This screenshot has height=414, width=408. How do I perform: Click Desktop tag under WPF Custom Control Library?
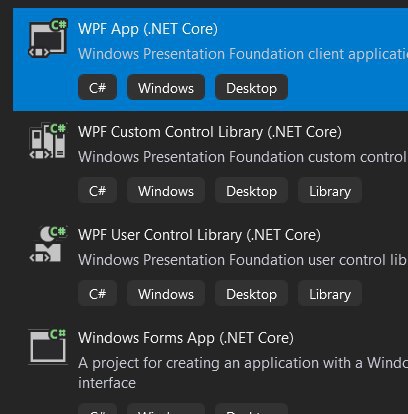(251, 191)
